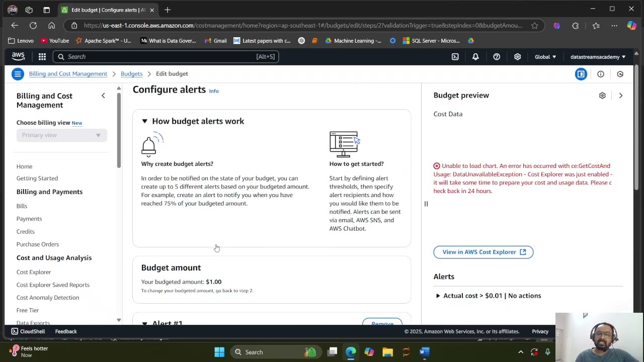644x362 pixels.
Task: Open Cost Anomaly Detection in sidebar
Action: point(48,298)
